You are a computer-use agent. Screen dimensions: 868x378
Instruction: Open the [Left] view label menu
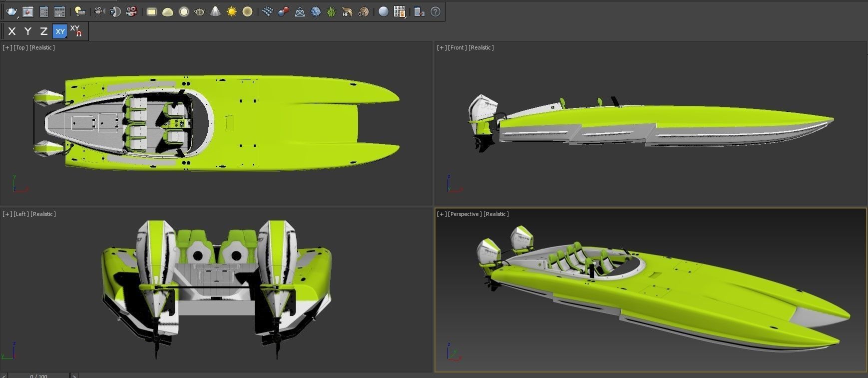click(x=21, y=214)
